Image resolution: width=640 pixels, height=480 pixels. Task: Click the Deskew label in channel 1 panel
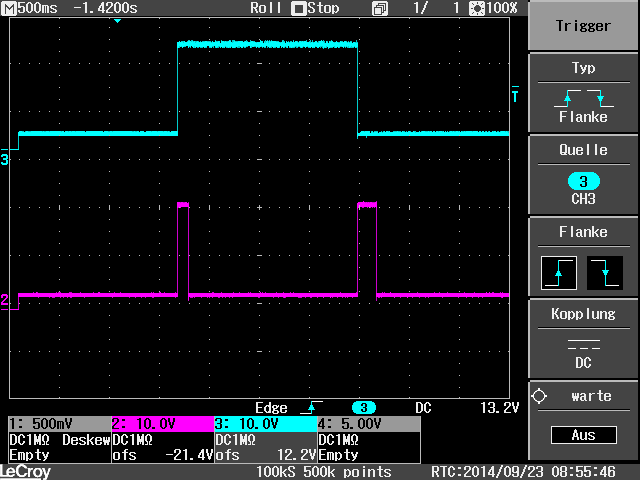pos(86,440)
